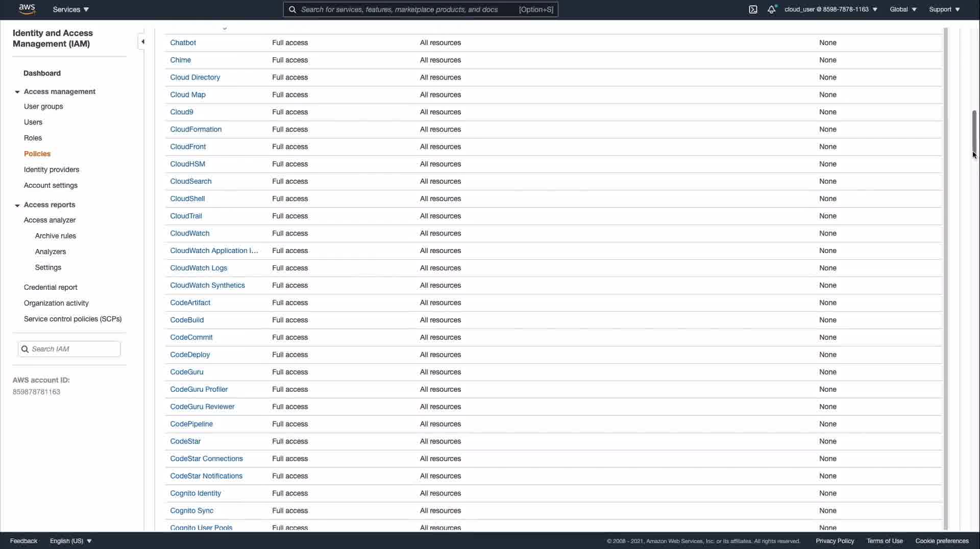
Task: Open Settings under Access analyzer
Action: point(48,267)
